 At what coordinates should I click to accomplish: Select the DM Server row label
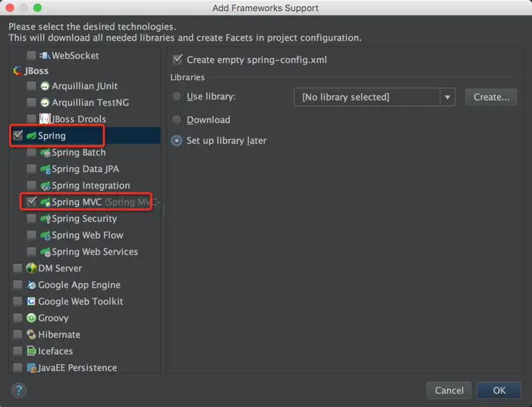(x=60, y=268)
